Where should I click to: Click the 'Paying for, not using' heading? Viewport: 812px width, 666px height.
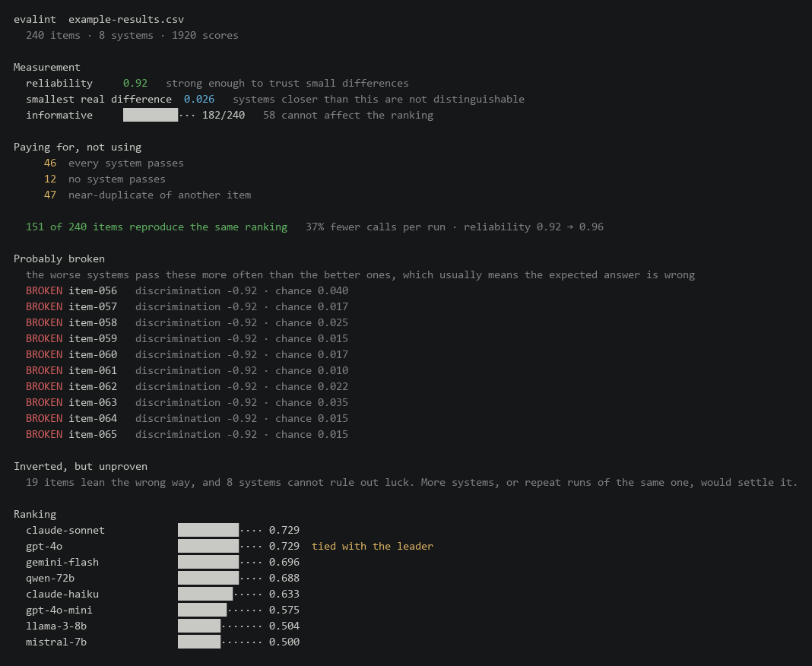[77, 147]
